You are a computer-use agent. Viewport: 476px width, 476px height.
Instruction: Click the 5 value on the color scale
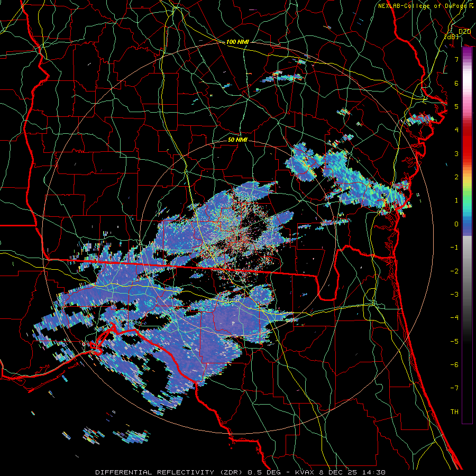pyautogui.click(x=456, y=106)
